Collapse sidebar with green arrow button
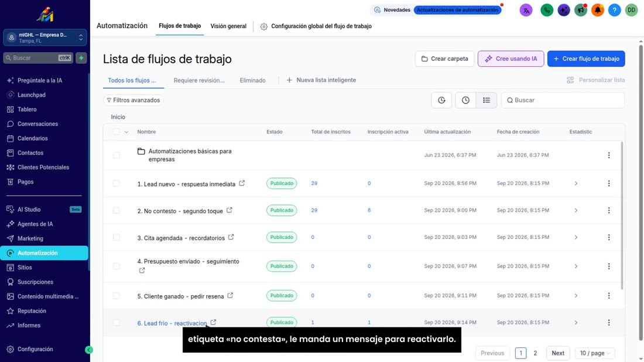 pyautogui.click(x=89, y=350)
